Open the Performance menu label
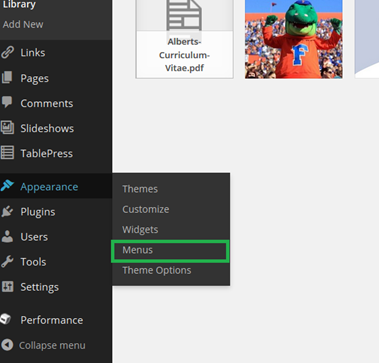The image size is (379, 363). pyautogui.click(x=52, y=320)
